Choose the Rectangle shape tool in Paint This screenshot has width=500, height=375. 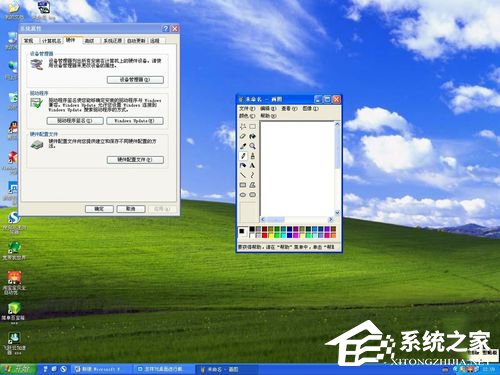pyautogui.click(x=243, y=185)
